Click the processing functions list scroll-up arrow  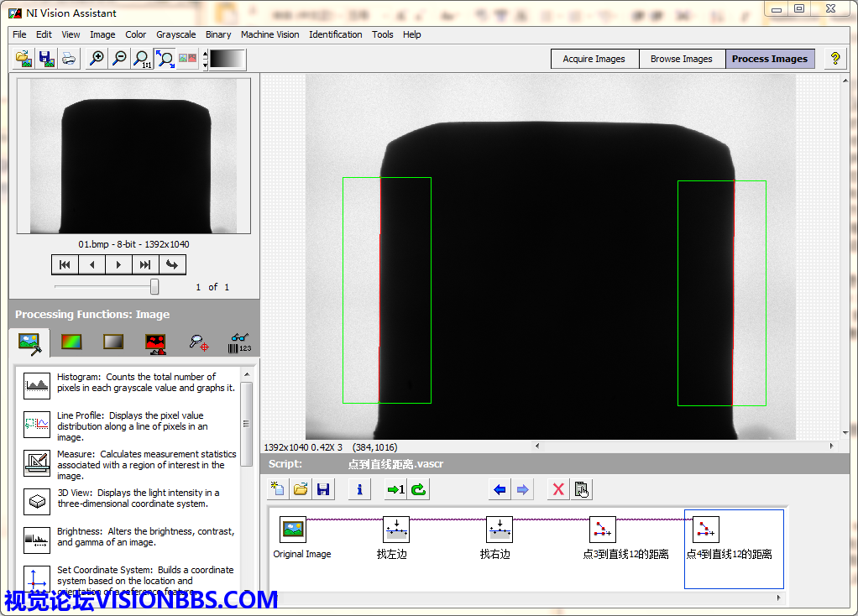247,375
